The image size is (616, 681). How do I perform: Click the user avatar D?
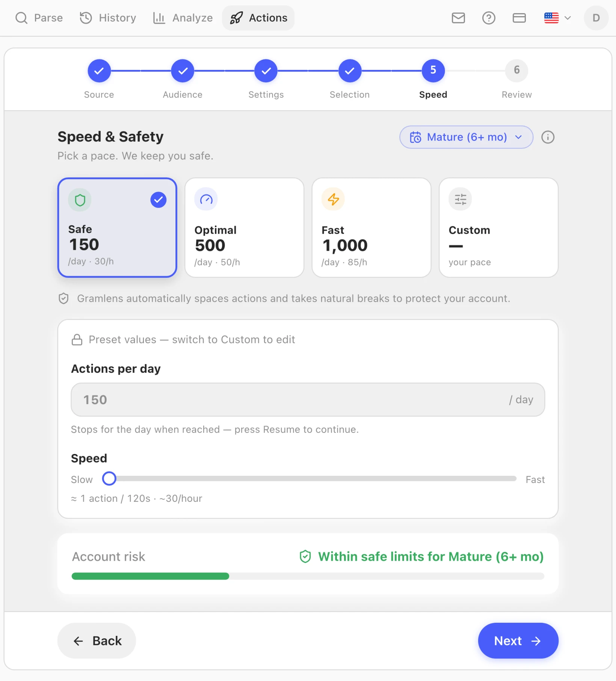[x=596, y=18]
